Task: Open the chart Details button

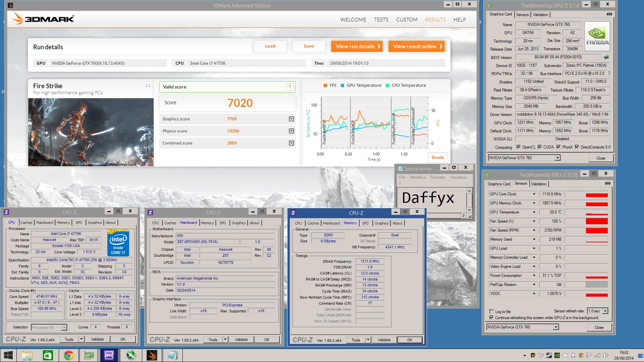Action: (438, 158)
